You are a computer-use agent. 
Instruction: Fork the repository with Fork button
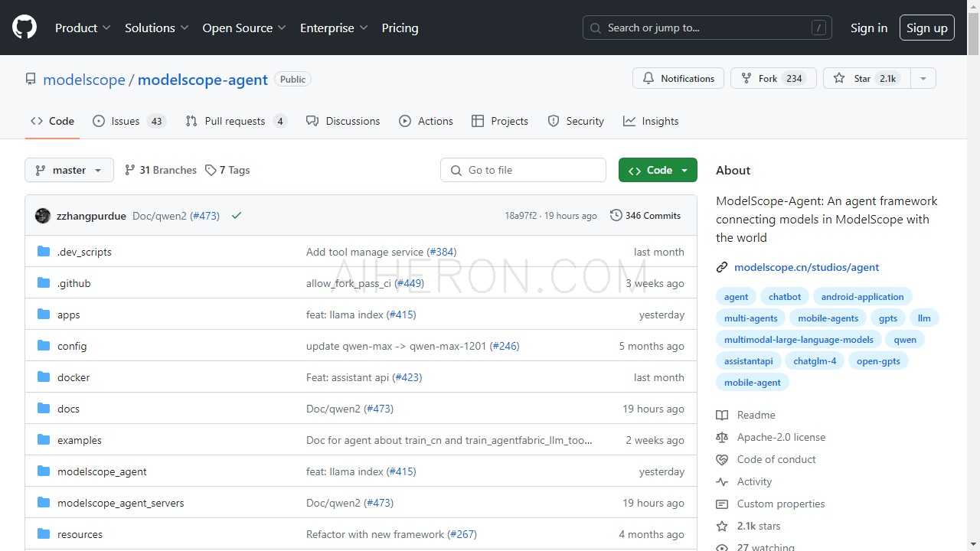(x=773, y=78)
